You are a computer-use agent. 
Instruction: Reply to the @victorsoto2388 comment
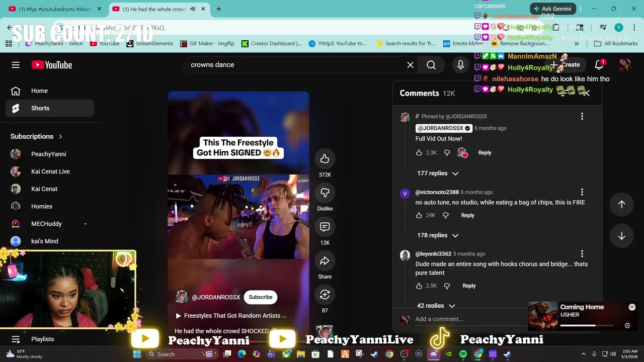467,215
